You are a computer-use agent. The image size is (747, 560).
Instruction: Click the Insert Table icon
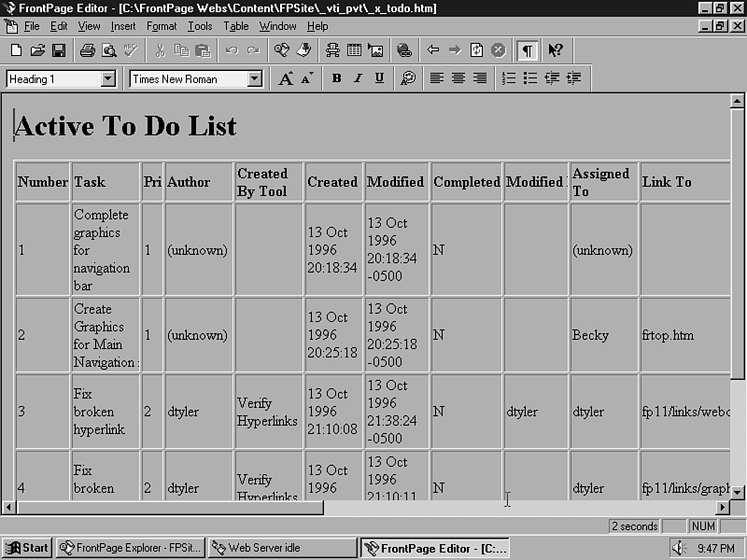[355, 50]
